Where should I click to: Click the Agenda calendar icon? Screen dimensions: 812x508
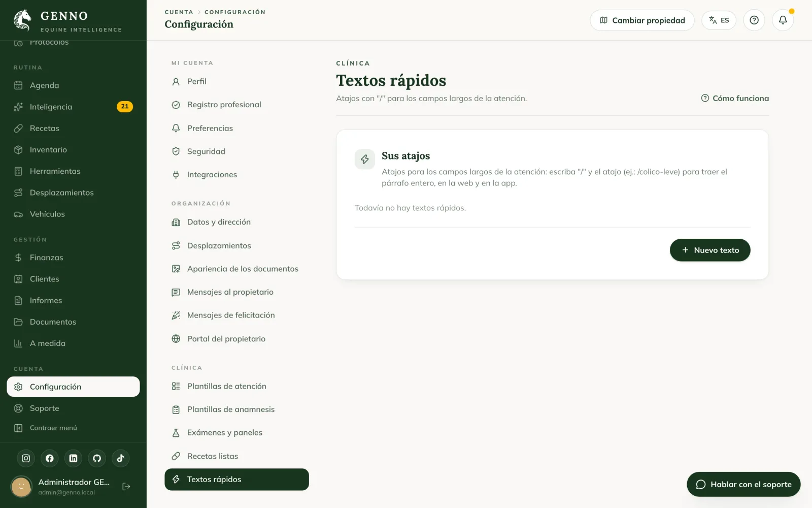pos(18,85)
